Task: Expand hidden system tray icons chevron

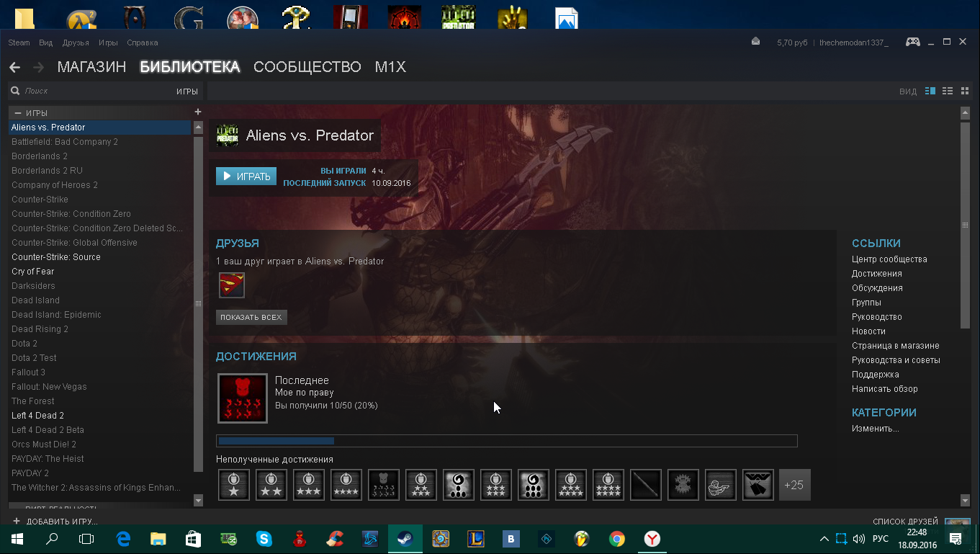Action: pyautogui.click(x=824, y=539)
